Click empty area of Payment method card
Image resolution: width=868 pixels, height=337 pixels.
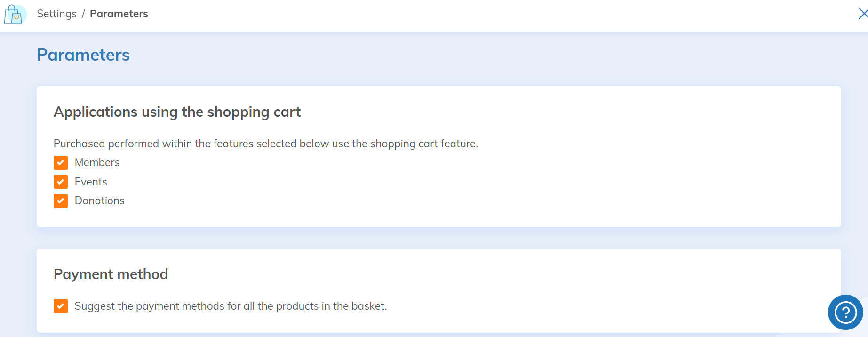(565, 282)
